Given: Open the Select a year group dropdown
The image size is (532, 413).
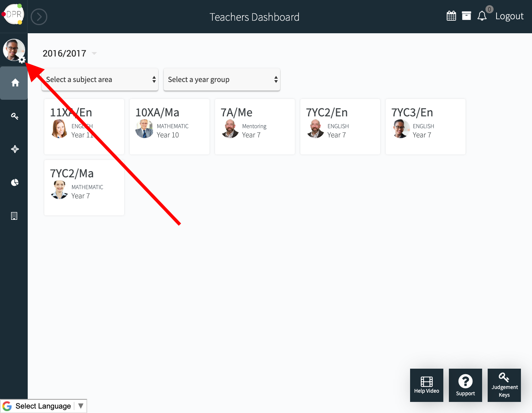Looking at the screenshot, I should pos(221,79).
